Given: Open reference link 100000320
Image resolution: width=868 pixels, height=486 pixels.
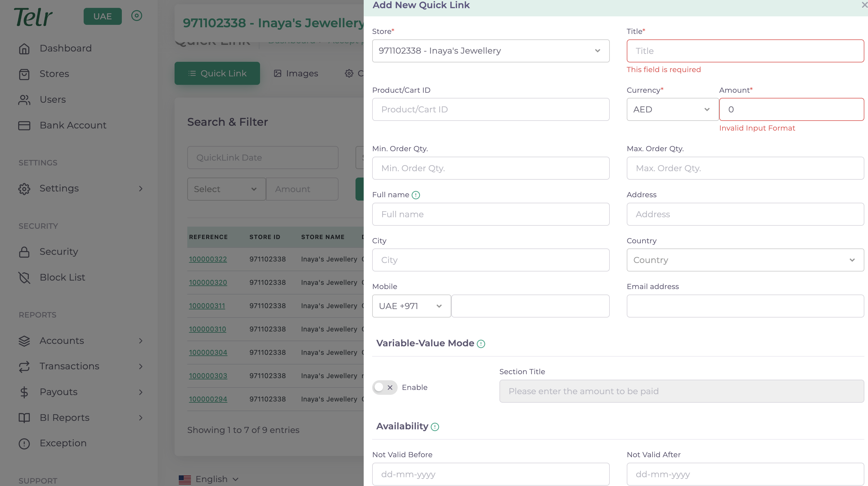Looking at the screenshot, I should coord(208,283).
